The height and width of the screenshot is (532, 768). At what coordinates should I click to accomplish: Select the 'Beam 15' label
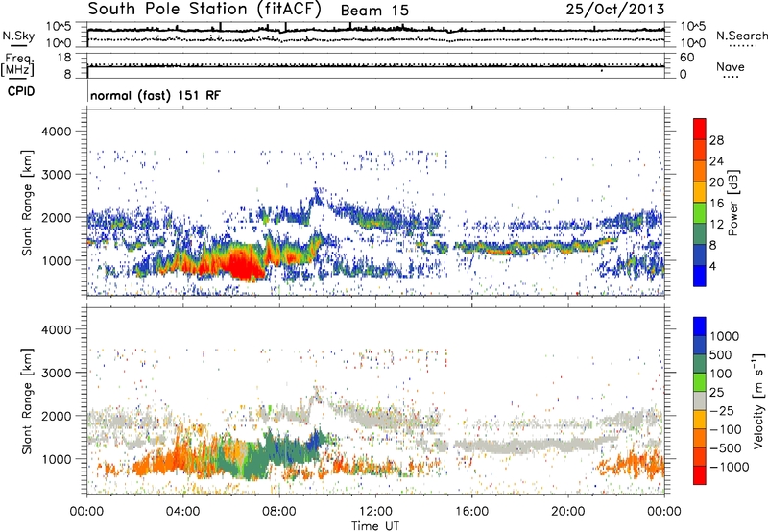click(x=374, y=11)
